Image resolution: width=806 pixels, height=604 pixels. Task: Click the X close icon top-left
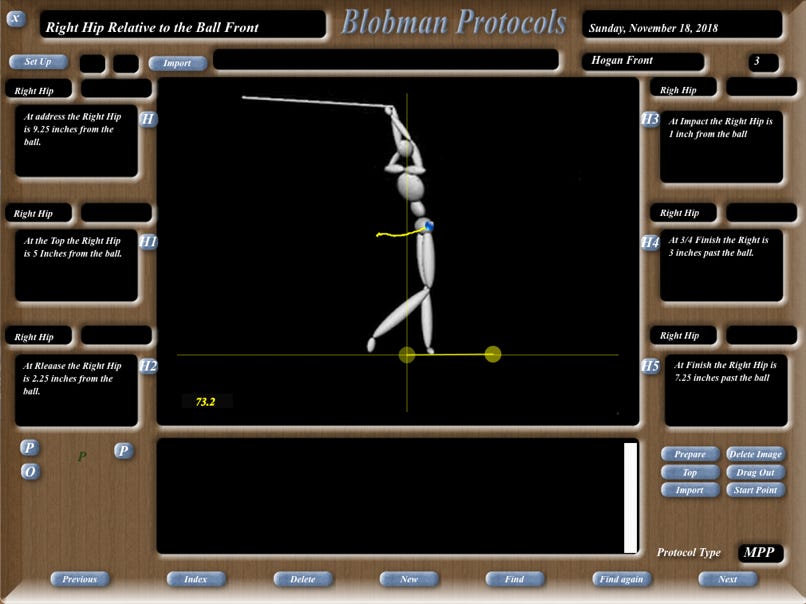(x=16, y=18)
